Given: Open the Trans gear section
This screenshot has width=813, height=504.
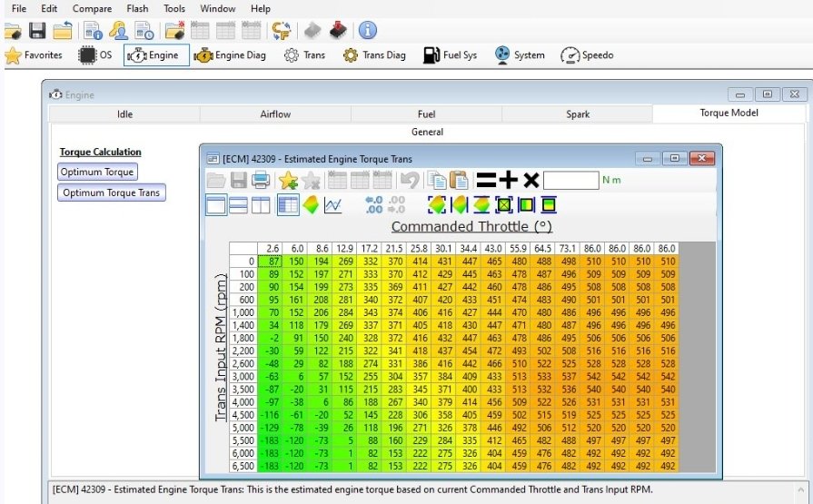Looking at the screenshot, I should (x=305, y=55).
